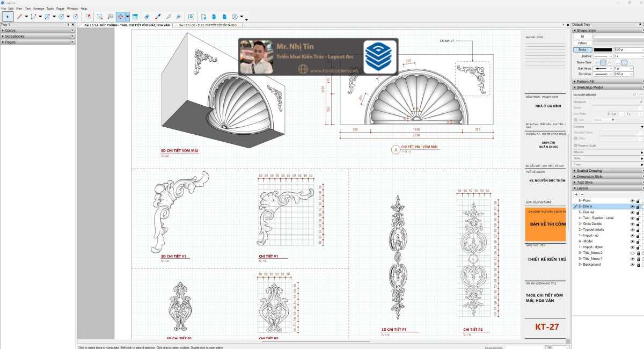
Task: Open the Tools menu
Action: coord(50,9)
